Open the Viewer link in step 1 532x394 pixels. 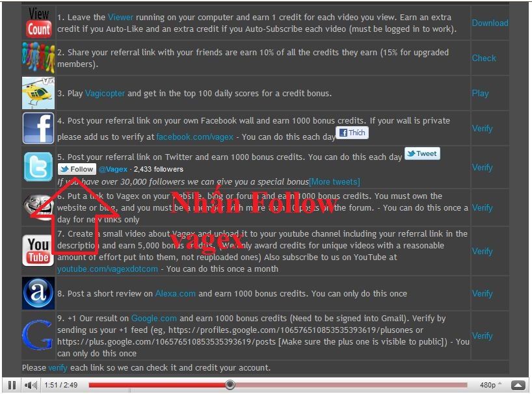[121, 17]
